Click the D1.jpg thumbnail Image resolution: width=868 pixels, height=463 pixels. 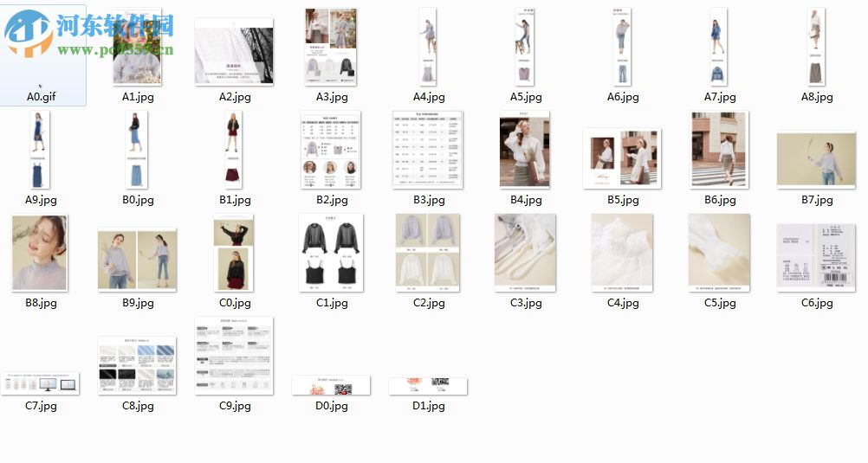tap(428, 386)
